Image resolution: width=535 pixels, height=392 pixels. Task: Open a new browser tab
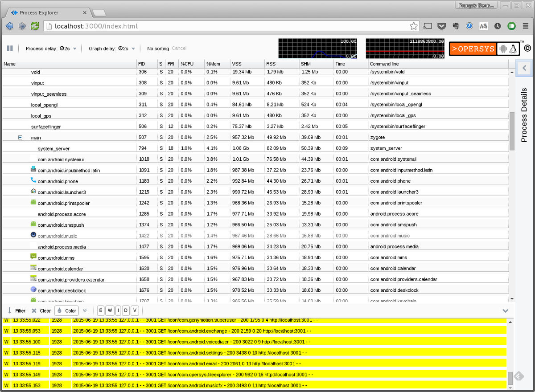click(x=99, y=12)
